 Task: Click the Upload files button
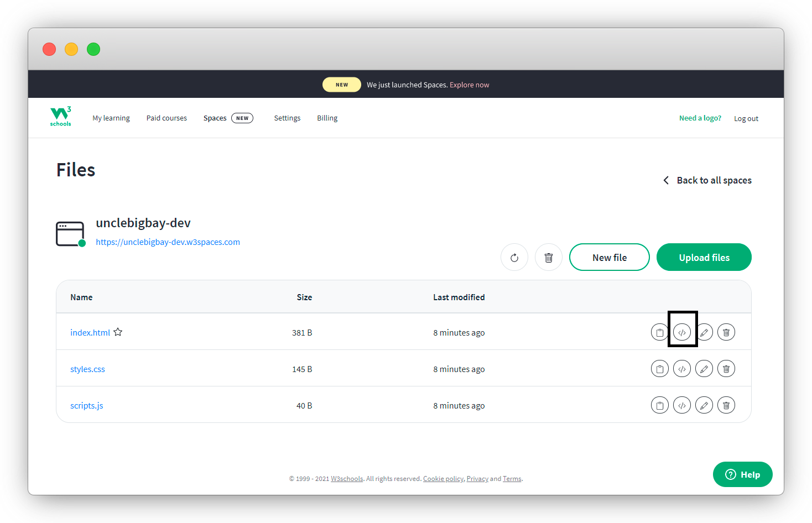point(704,257)
